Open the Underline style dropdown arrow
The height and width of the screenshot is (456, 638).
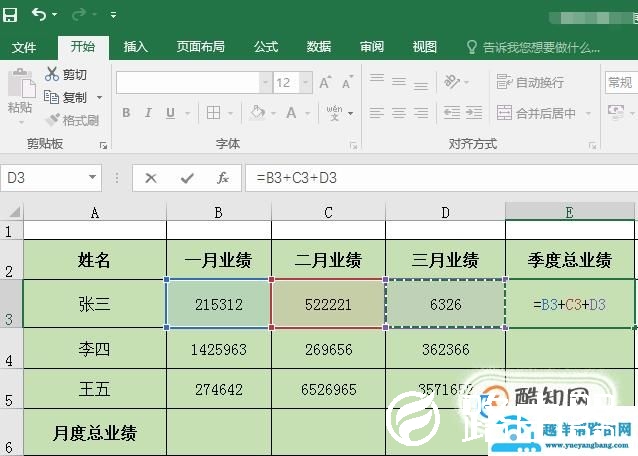pyautogui.click(x=188, y=113)
